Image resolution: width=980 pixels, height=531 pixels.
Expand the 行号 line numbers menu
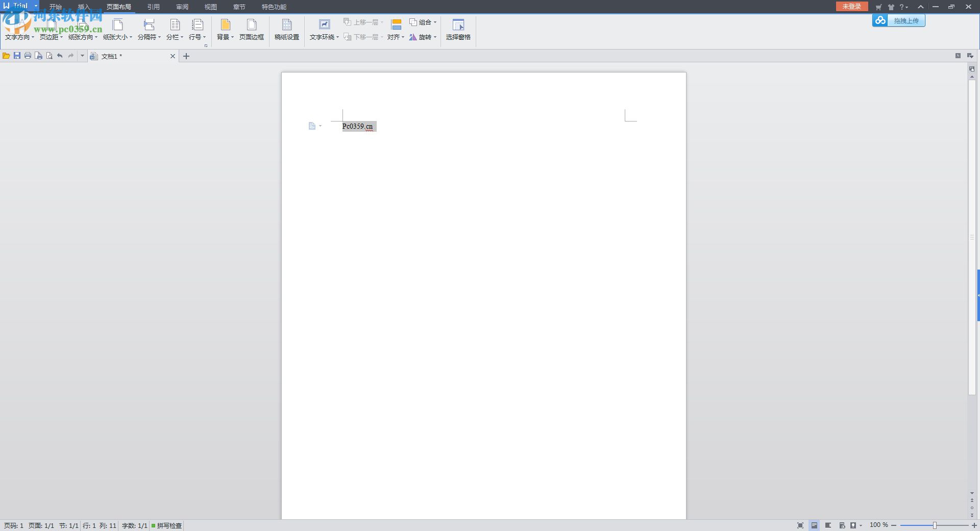pos(197,30)
